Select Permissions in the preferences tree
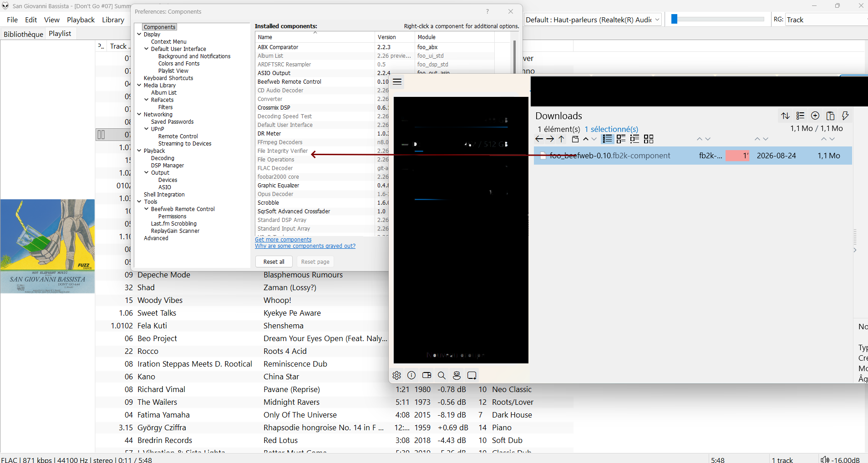The width and height of the screenshot is (868, 463). (x=172, y=216)
